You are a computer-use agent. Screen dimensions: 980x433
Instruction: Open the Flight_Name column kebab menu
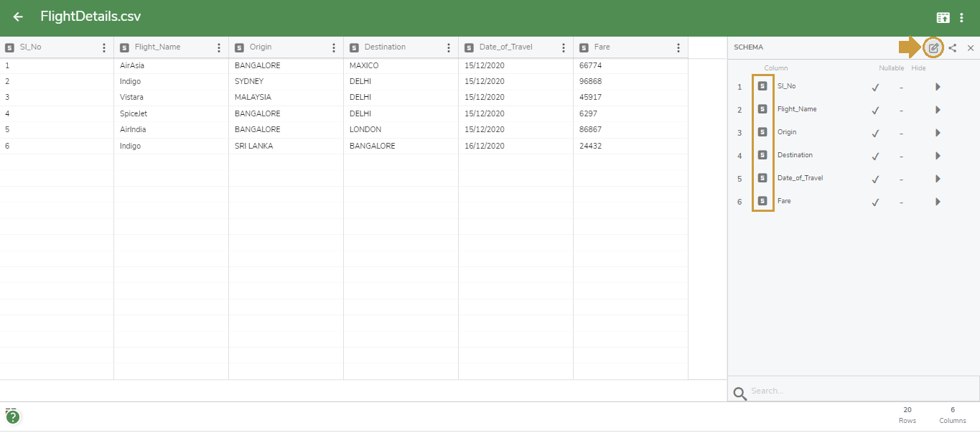[x=218, y=46]
